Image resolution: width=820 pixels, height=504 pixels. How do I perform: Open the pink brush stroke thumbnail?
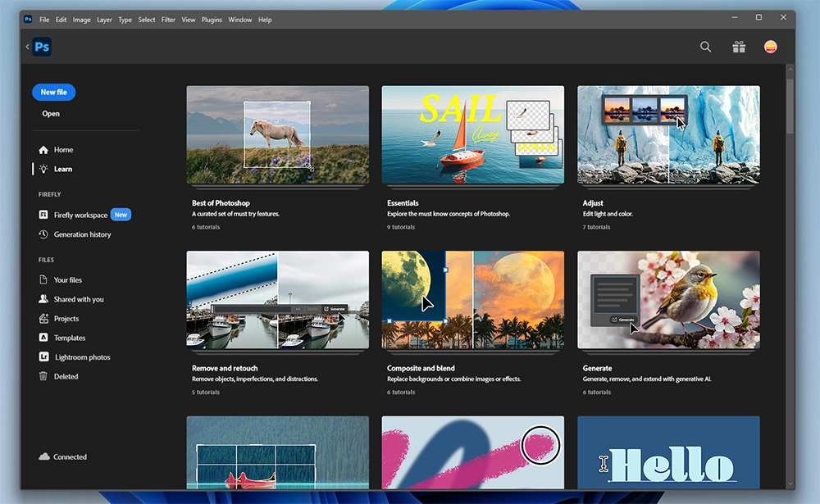473,452
